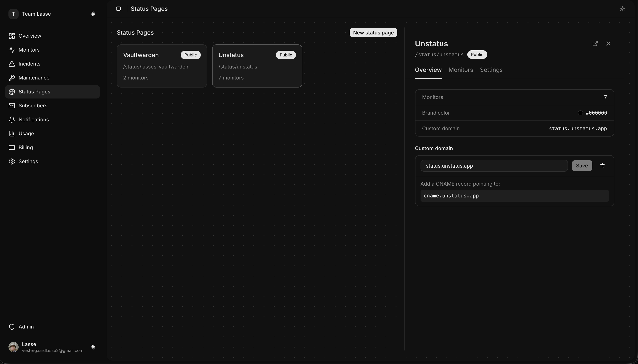This screenshot has height=364, width=638.
Task: Switch to the Monitors tab
Action: (x=460, y=70)
